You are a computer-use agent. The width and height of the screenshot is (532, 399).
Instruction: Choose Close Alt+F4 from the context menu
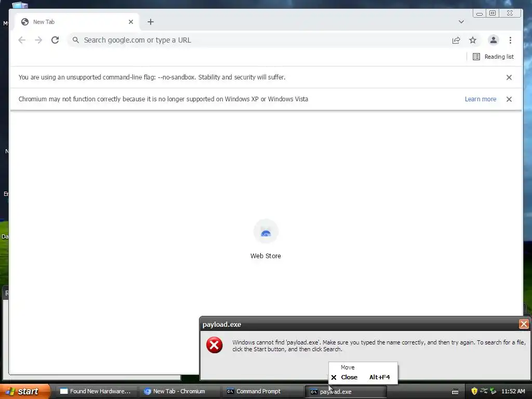363,377
